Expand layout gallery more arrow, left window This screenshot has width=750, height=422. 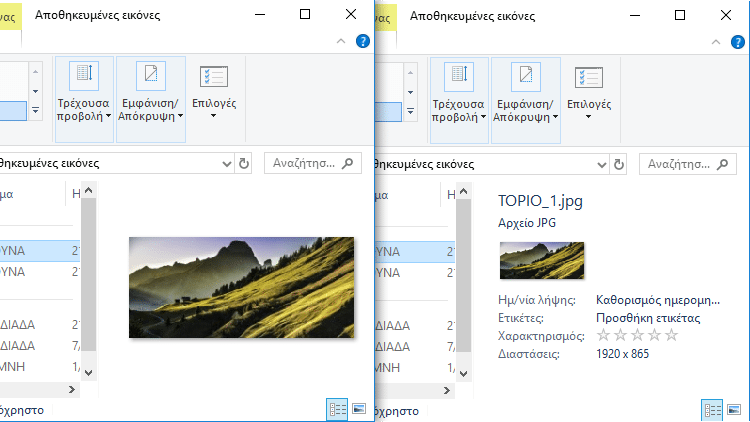tap(35, 111)
